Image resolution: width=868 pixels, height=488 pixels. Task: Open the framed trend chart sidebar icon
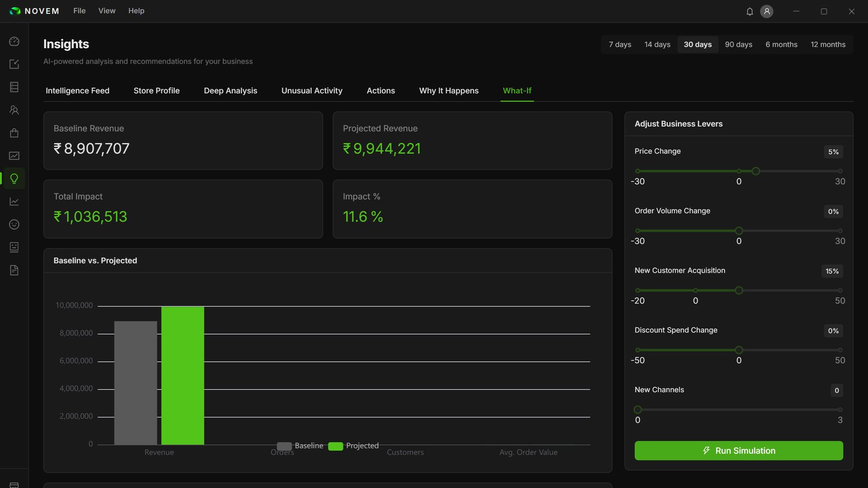point(14,156)
